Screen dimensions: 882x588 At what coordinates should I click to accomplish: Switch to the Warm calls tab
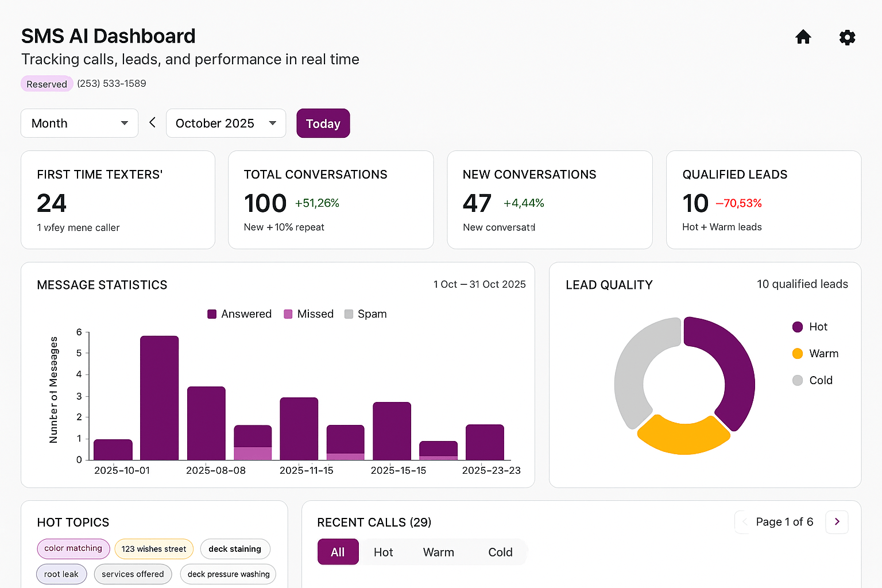click(438, 552)
